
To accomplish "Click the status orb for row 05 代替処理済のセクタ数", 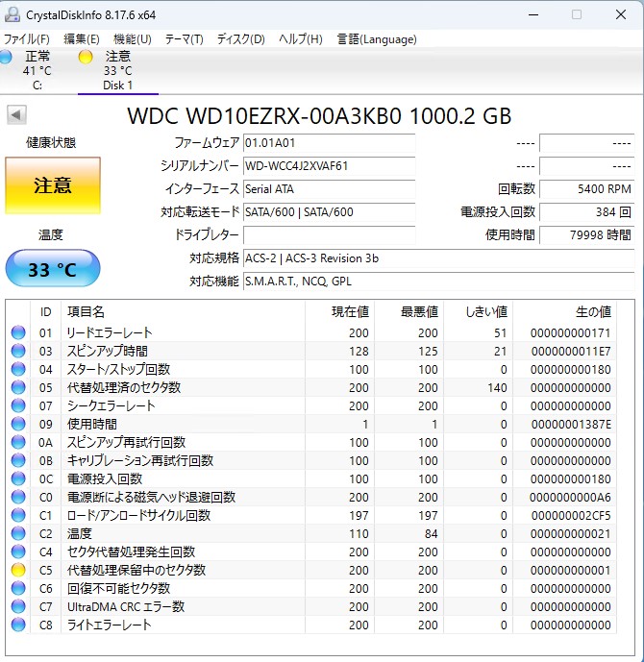I will 18,387.
